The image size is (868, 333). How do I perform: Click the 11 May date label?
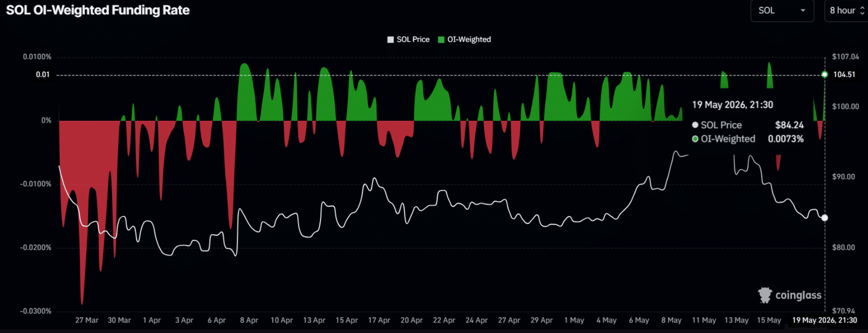(x=704, y=320)
